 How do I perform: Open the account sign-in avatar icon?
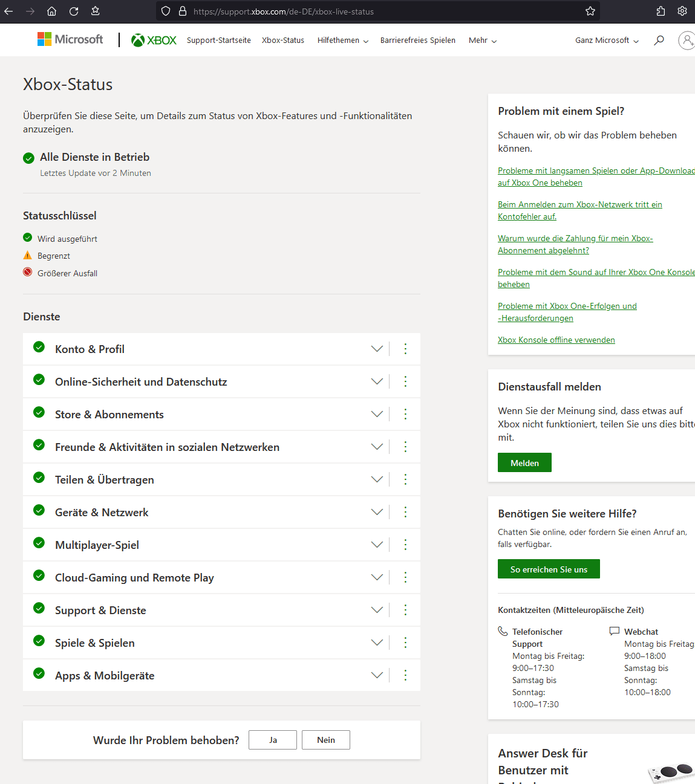687,40
